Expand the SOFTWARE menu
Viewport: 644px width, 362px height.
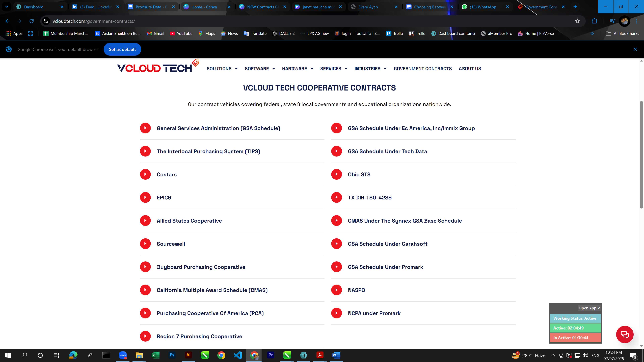click(x=260, y=69)
